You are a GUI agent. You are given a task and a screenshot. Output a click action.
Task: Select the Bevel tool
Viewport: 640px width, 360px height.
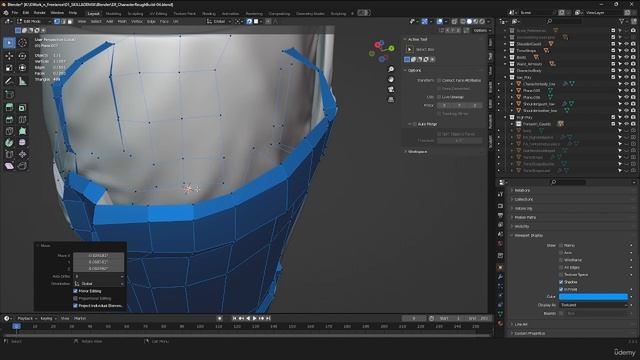pos(9,120)
